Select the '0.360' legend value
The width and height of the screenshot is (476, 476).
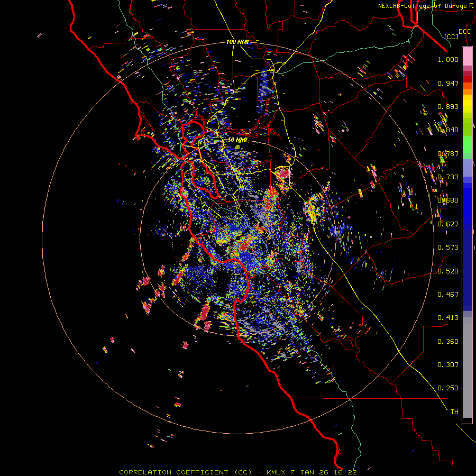pyautogui.click(x=448, y=341)
